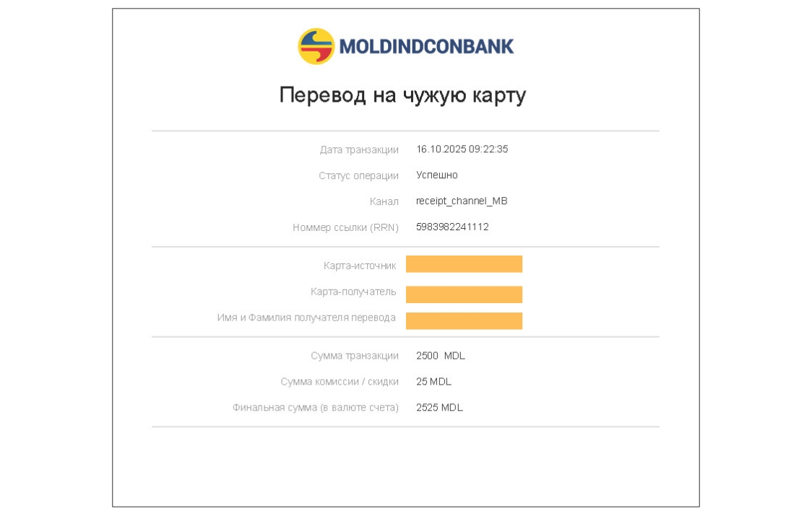
Task: Select the receipt_channel_MB channel value
Action: [x=462, y=201]
